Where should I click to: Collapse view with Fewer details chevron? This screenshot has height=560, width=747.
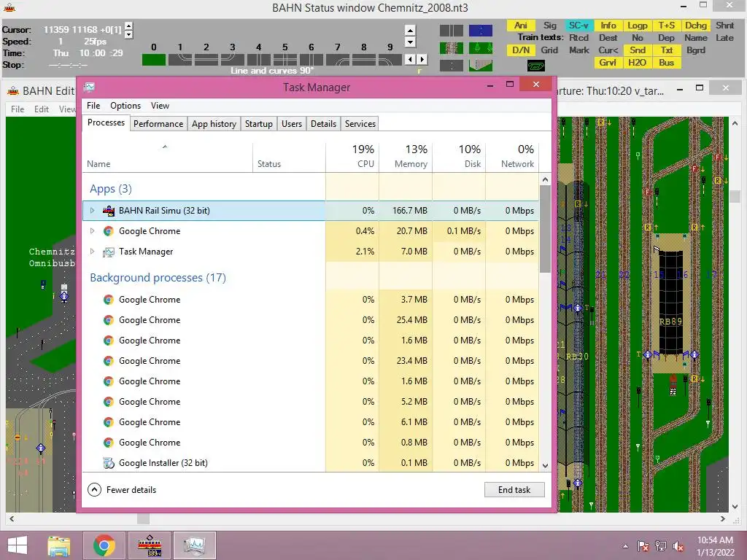[94, 489]
